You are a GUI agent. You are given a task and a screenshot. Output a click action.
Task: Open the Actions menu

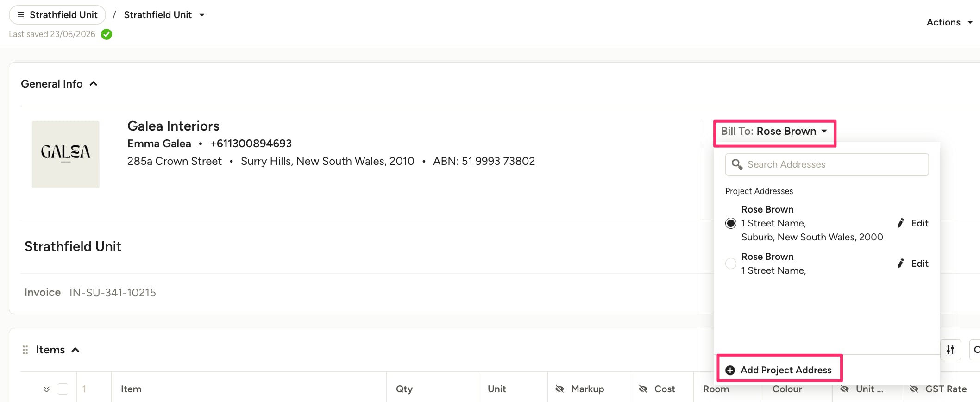[949, 22]
